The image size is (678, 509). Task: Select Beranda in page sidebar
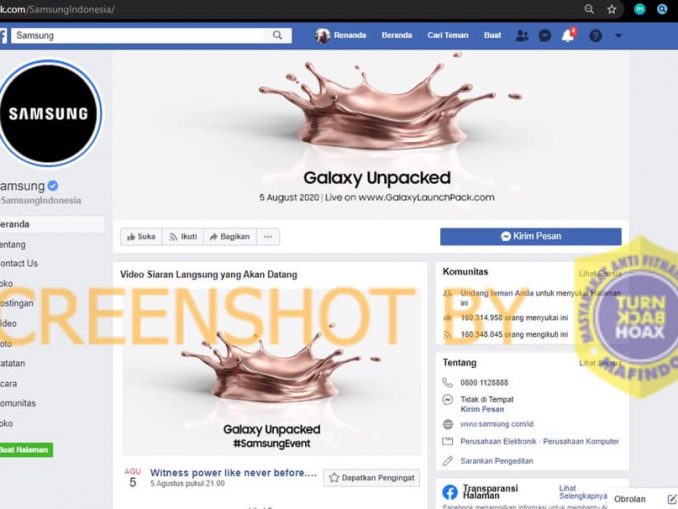52,224
